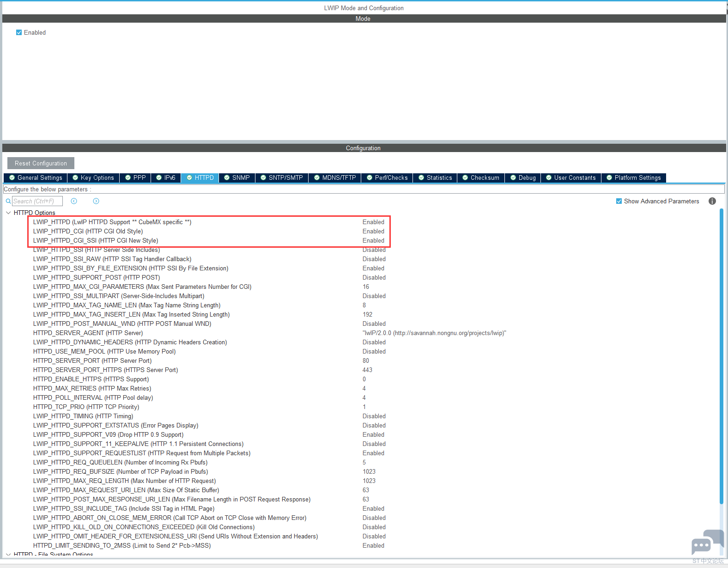The height and width of the screenshot is (568, 728).
Task: Open LWIP_HTTPD_SSI value dropdown showing Disabled
Action: (x=374, y=250)
